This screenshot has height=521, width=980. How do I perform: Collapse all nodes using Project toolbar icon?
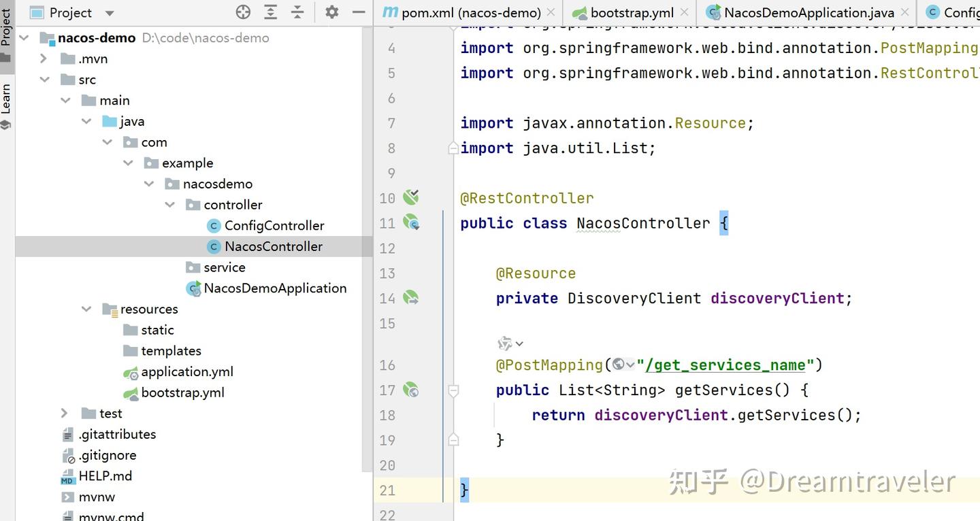click(297, 12)
